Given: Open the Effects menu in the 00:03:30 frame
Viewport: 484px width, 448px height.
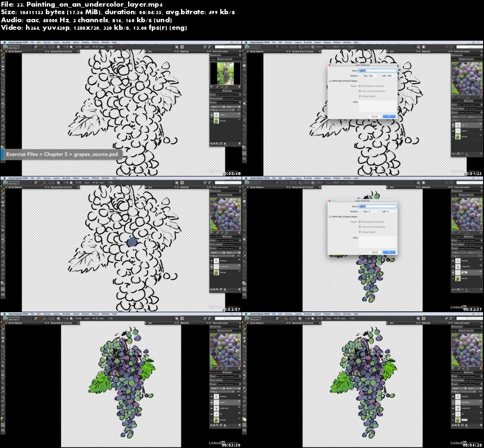Looking at the screenshot, I should [x=95, y=314].
